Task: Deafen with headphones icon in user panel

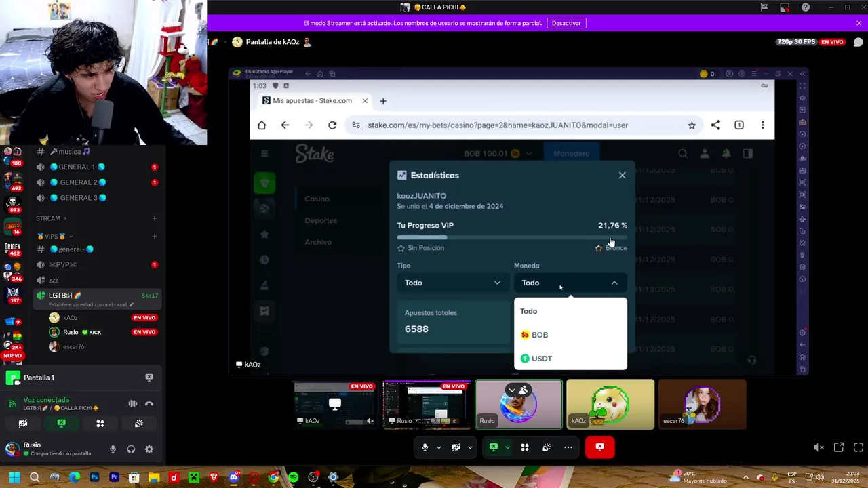Action: [131, 449]
